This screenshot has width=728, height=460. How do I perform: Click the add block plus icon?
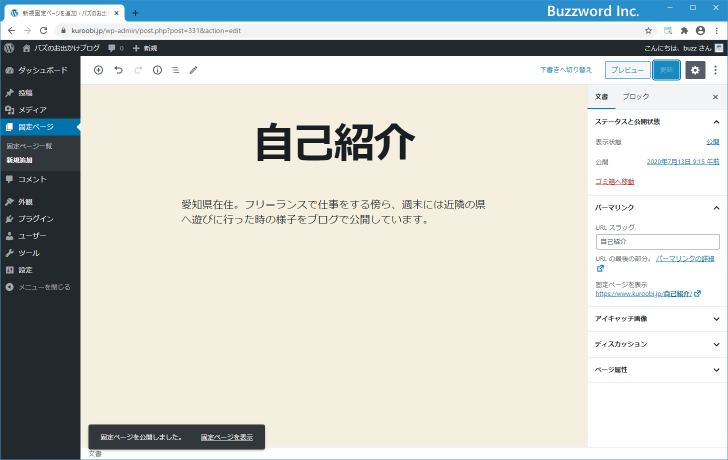(98, 70)
